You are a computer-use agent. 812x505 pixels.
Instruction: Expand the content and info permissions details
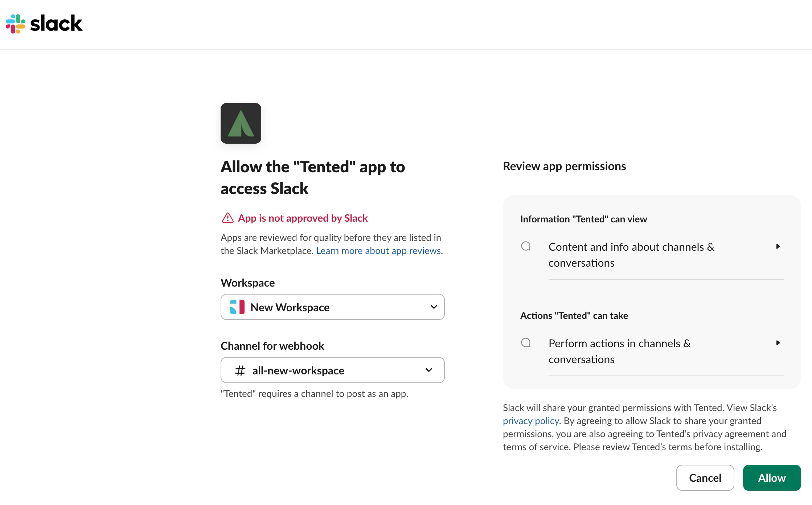(778, 246)
